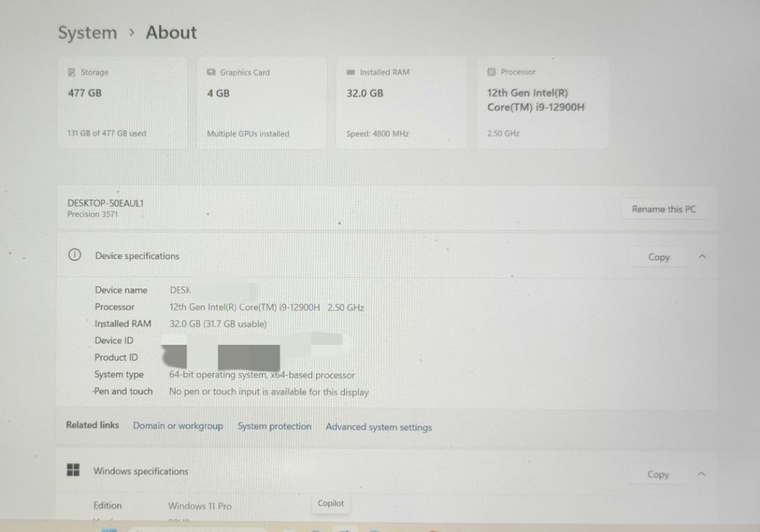
Task: Select the Precision 3571 model text
Action: click(x=93, y=214)
